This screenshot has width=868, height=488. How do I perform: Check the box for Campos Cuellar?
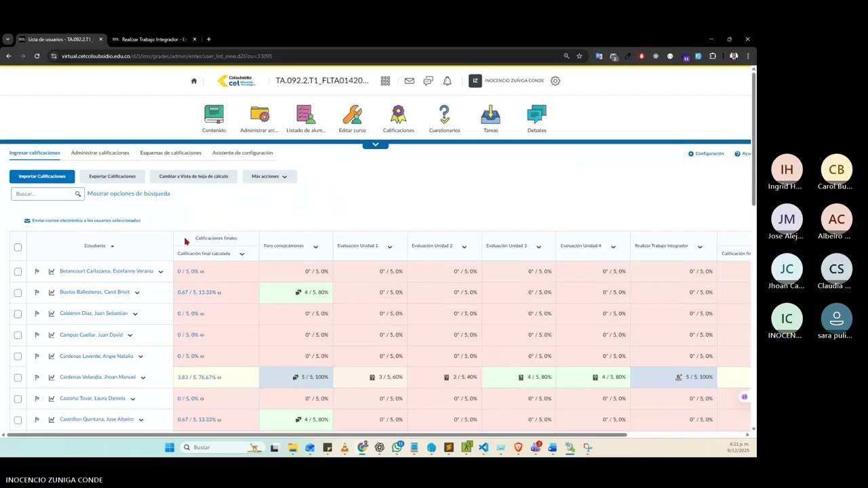(18, 335)
